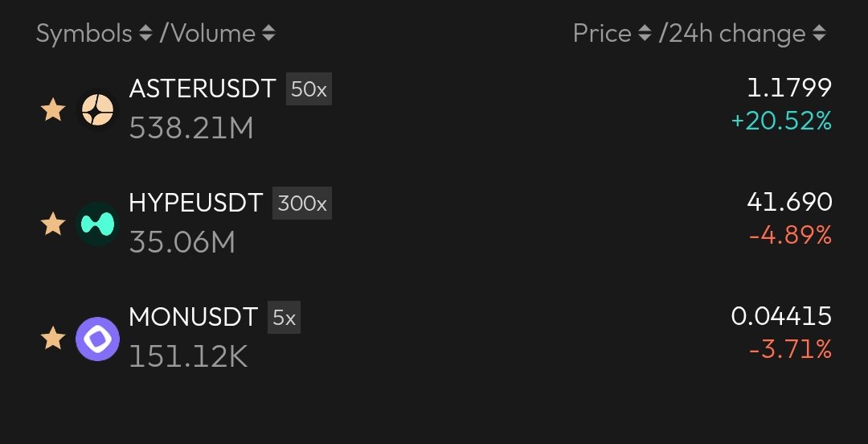Click HYPEUSDT price 41.690
Screen dimensions: 868x444
tap(789, 203)
